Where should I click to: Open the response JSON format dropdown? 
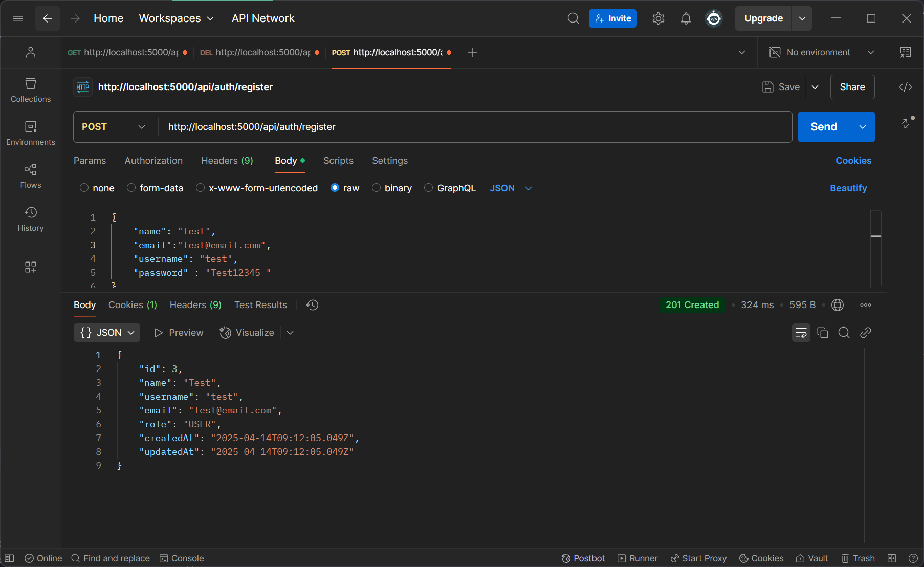coord(107,333)
